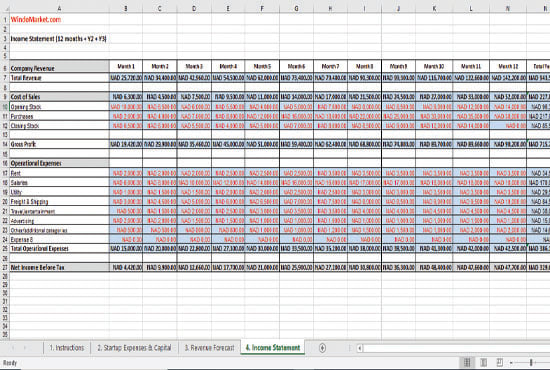Add a new sheet with plus button
Screen dimensions: 550x370
click(322, 348)
